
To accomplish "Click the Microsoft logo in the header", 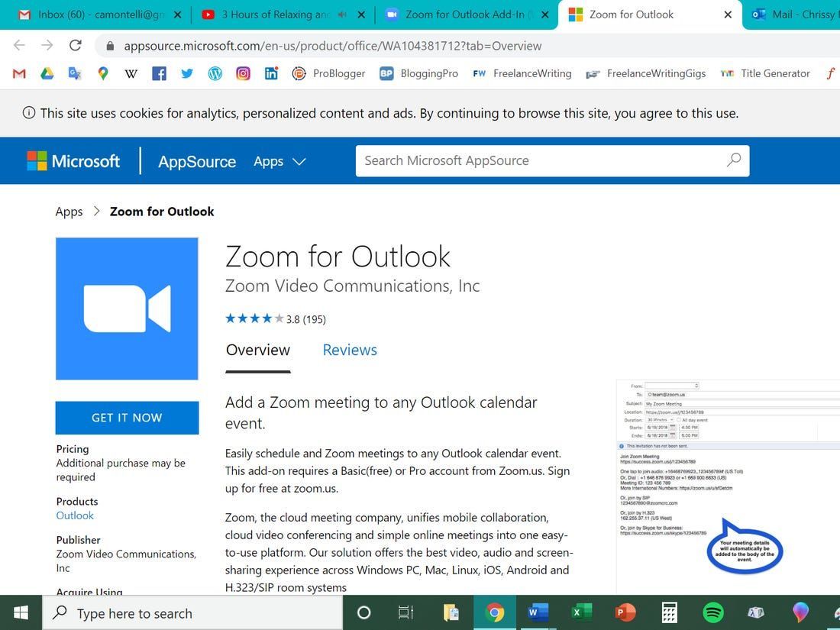I will click(x=73, y=160).
